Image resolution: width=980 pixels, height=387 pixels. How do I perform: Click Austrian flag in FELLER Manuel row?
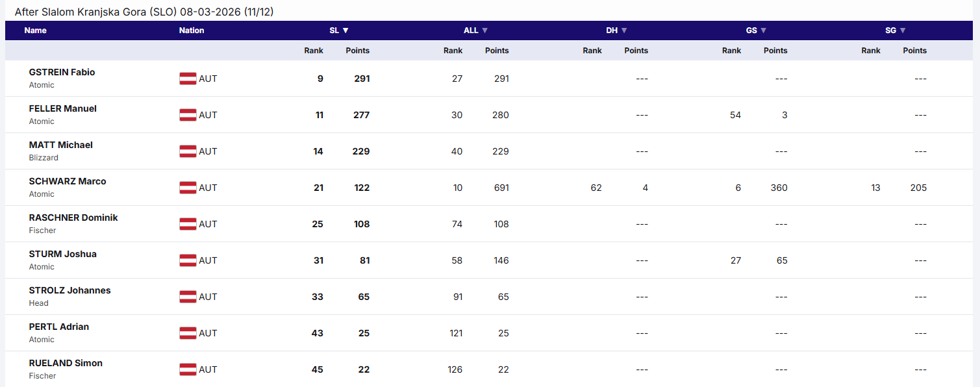pyautogui.click(x=188, y=115)
